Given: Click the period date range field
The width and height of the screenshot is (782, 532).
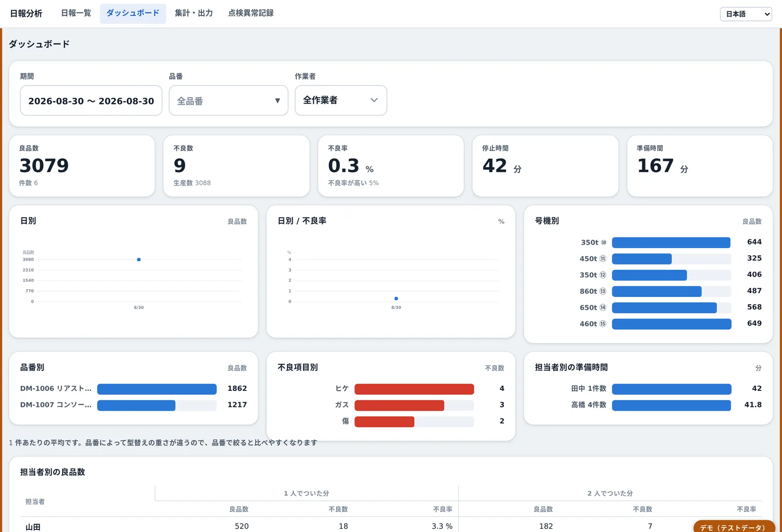Looking at the screenshot, I should (x=91, y=101).
